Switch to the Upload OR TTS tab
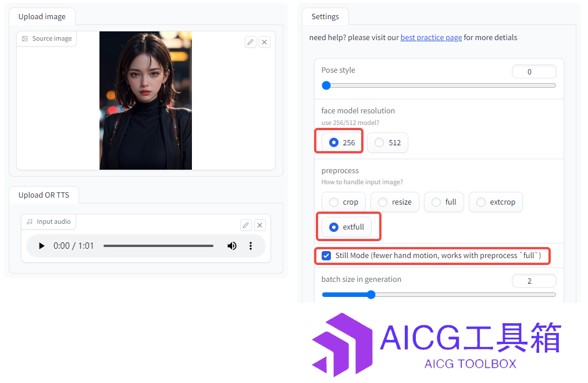 point(44,195)
